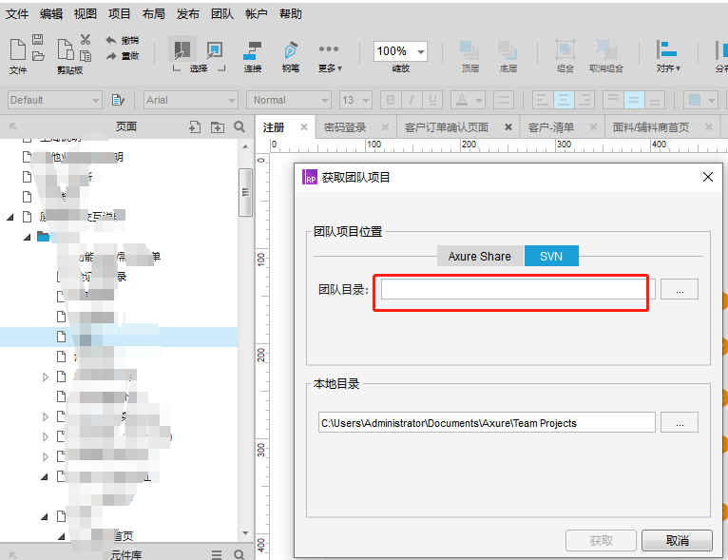This screenshot has width=728, height=560.
Task: Open the 发布 menu
Action: [x=188, y=14]
